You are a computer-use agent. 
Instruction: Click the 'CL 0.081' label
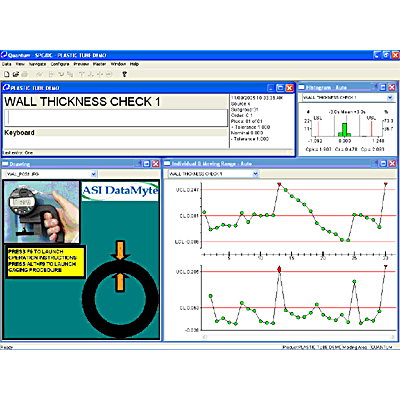pyautogui.click(x=189, y=216)
